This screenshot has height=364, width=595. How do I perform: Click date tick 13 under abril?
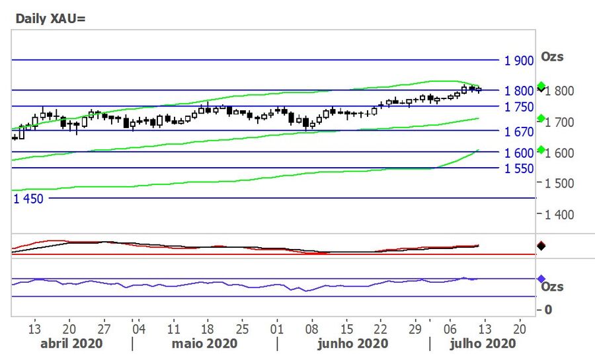[x=34, y=329]
